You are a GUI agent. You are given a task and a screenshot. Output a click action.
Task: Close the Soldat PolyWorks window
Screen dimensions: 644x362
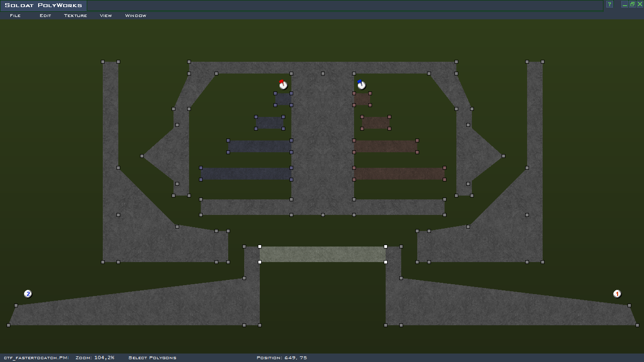click(640, 4)
